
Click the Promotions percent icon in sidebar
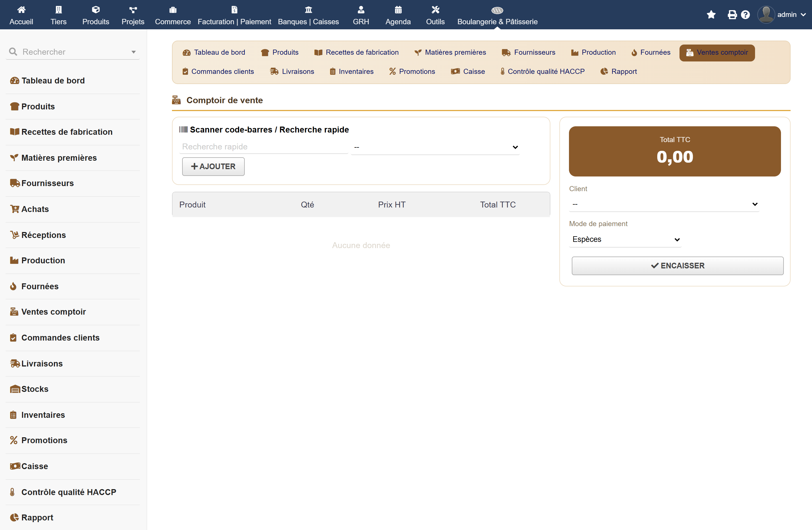point(14,440)
